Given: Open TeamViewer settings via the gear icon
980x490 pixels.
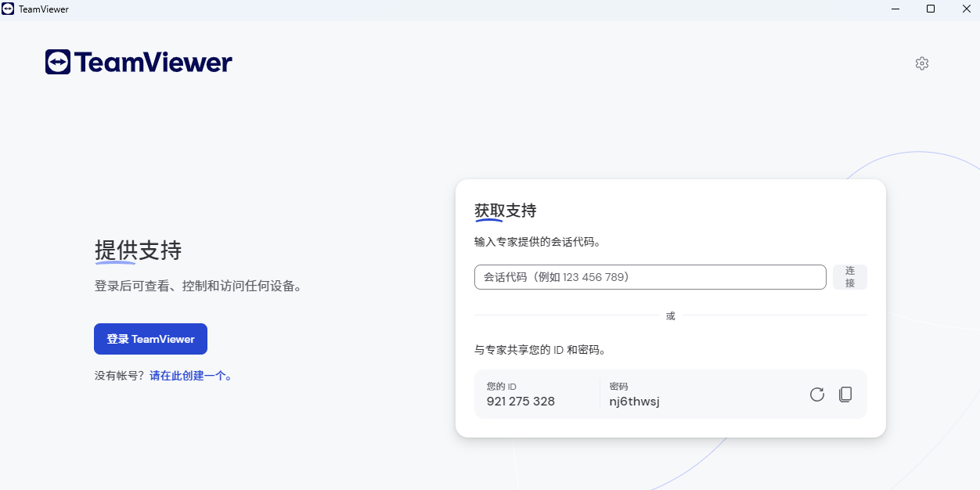Looking at the screenshot, I should 921,63.
